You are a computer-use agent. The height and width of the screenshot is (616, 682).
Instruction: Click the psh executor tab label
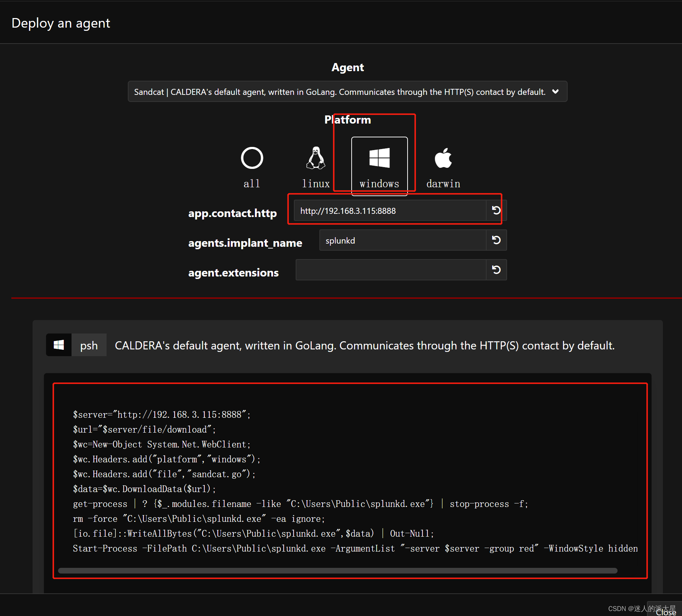point(89,345)
